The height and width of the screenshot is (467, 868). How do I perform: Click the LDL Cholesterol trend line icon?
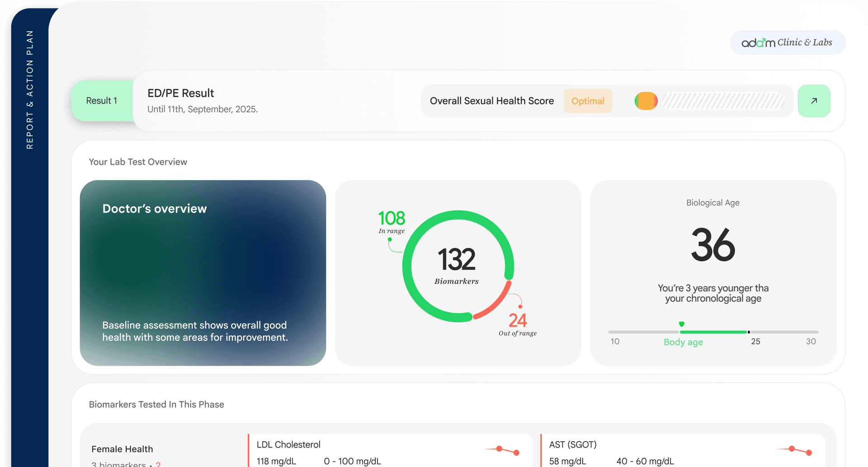coord(502,450)
